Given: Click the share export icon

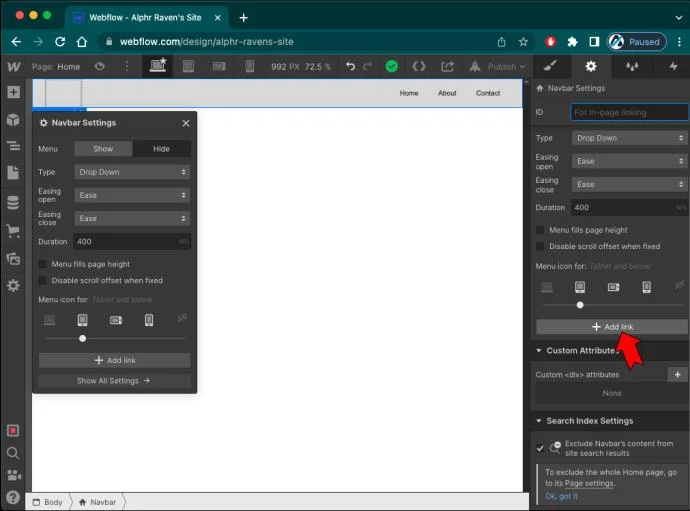Looking at the screenshot, I should [x=448, y=66].
